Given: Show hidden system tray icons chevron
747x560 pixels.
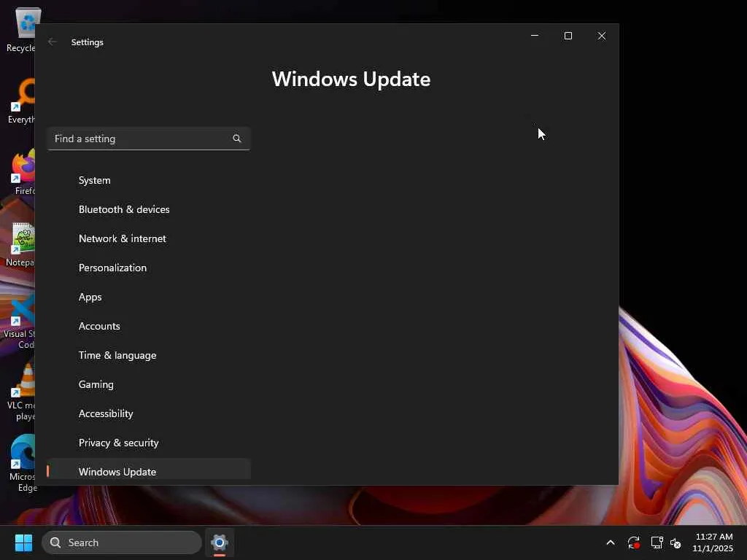Looking at the screenshot, I should [x=611, y=542].
